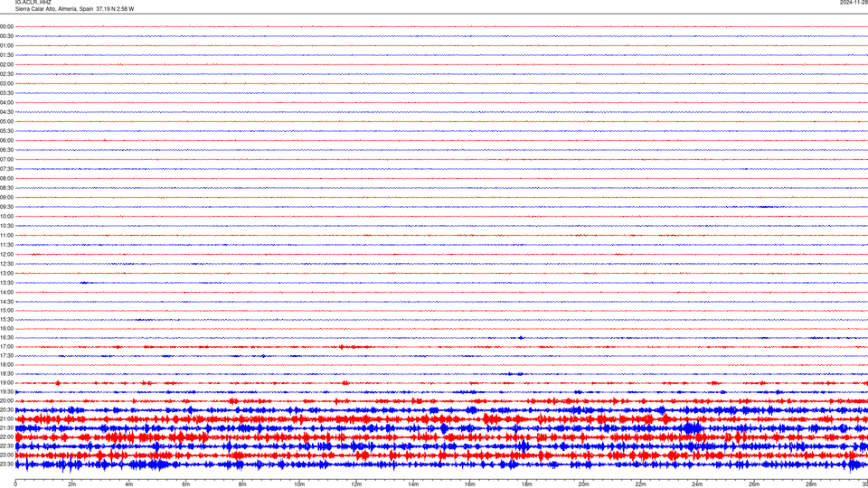Select the 00:30 trace time label
The image size is (868, 488).
6,36
